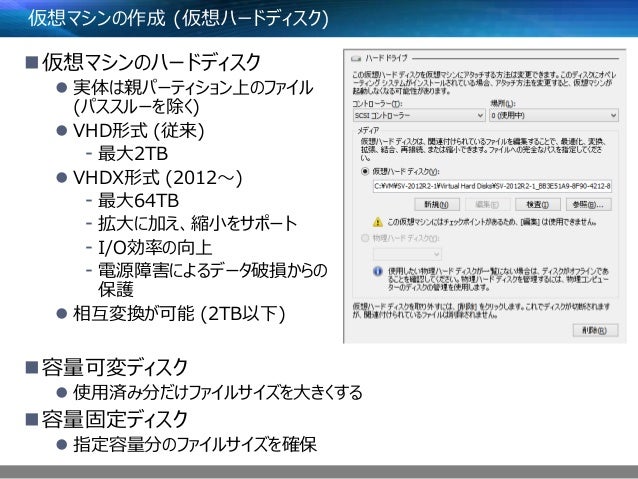Click the checkpoint warning message about [編集]

point(492,222)
